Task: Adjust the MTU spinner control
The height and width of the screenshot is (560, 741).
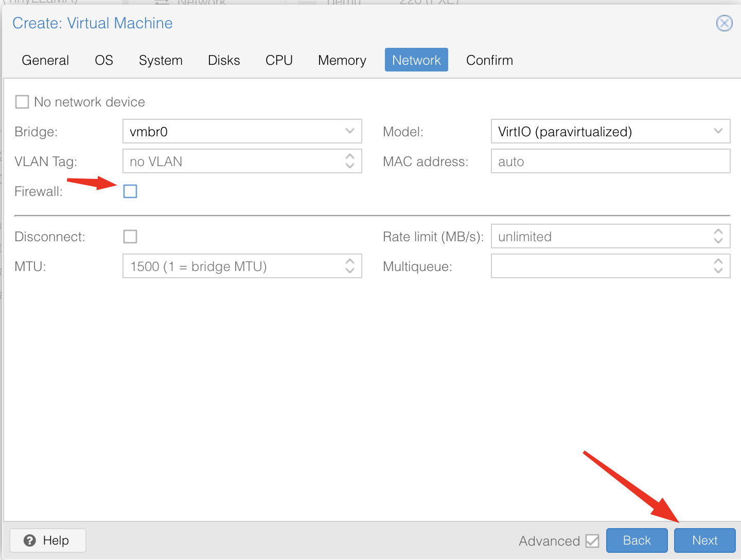Action: point(350,266)
